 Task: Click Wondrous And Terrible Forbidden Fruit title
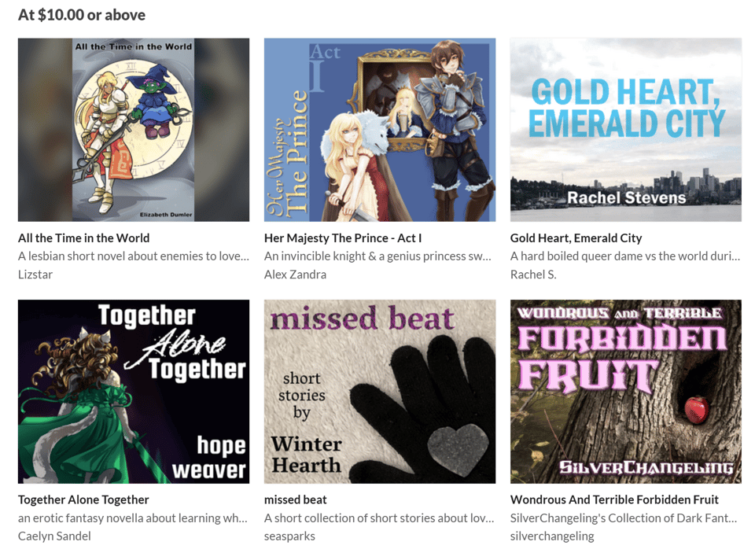[x=614, y=499]
